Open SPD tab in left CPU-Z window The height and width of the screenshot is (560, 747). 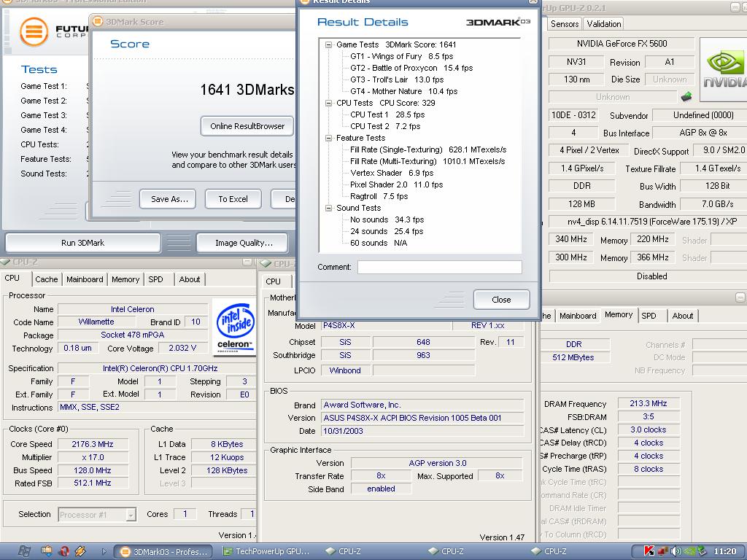156,279
